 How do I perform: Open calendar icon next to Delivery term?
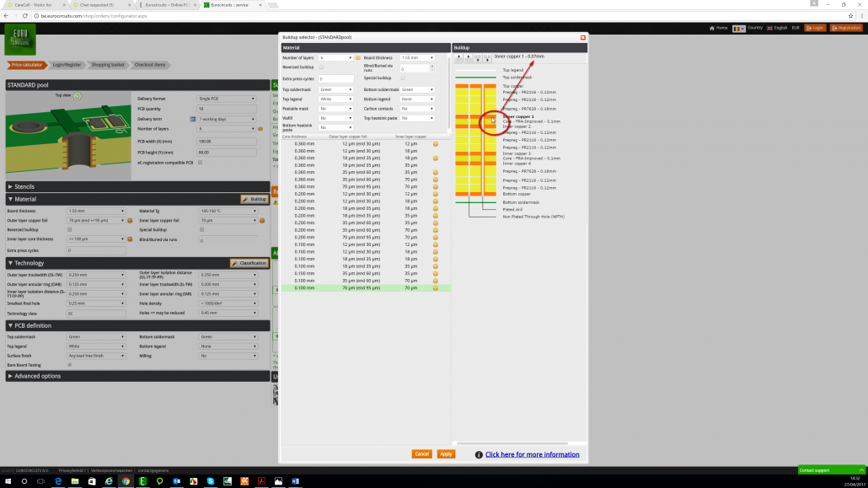pos(193,119)
